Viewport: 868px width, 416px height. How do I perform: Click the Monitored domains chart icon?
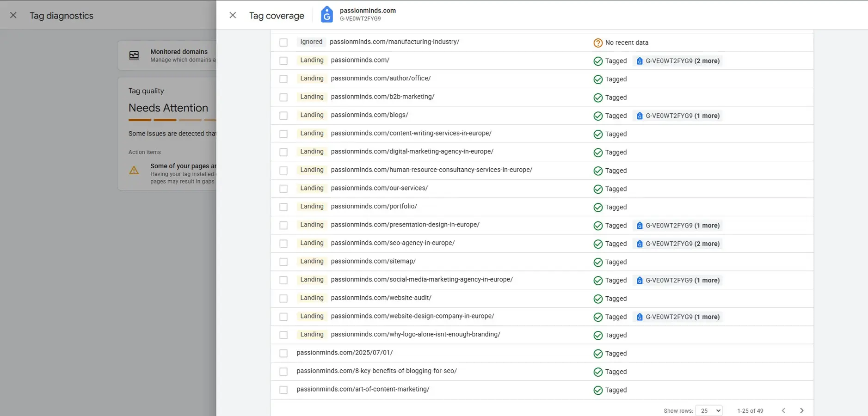click(134, 55)
